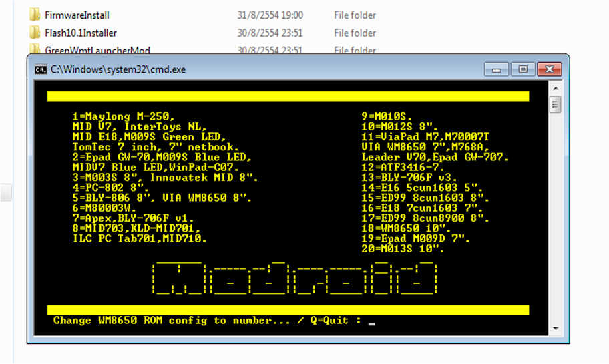Click the line 12=ATF3416-7
The width and height of the screenshot is (609, 364).
click(x=403, y=167)
